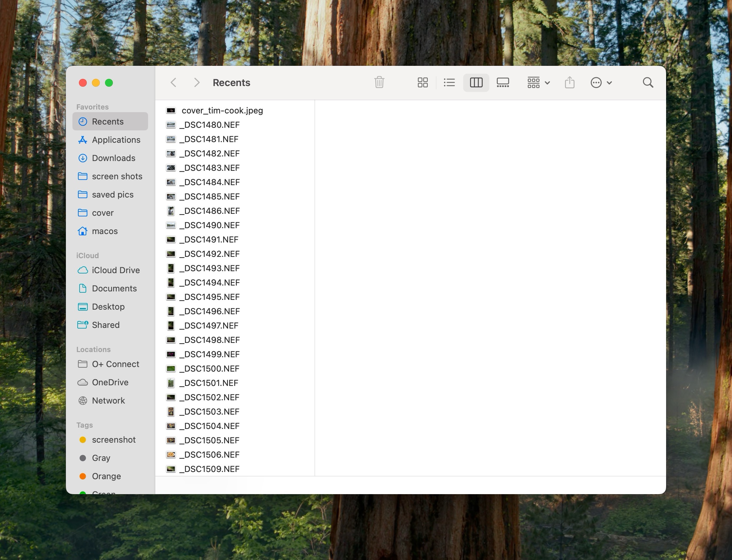Open Documents in the sidebar

110,288
